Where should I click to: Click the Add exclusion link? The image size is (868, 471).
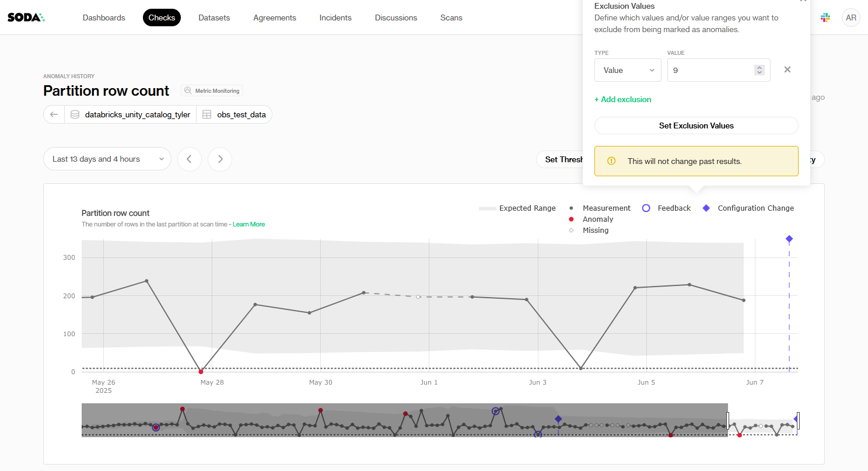click(x=622, y=100)
